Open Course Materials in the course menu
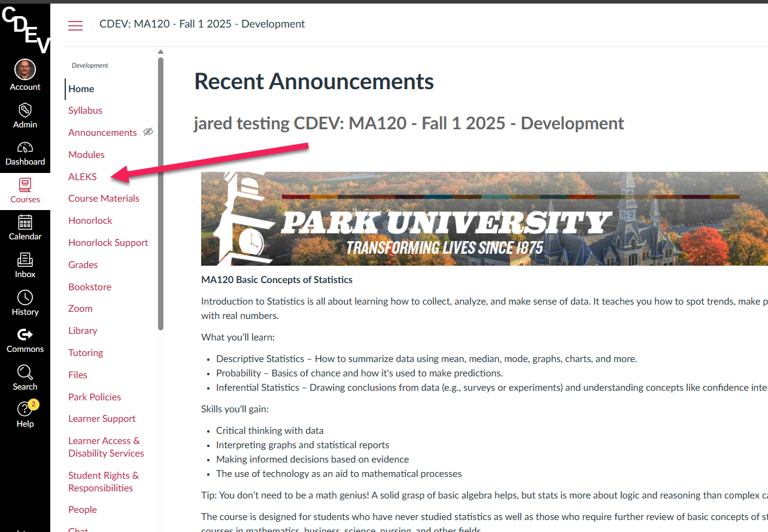 click(104, 198)
